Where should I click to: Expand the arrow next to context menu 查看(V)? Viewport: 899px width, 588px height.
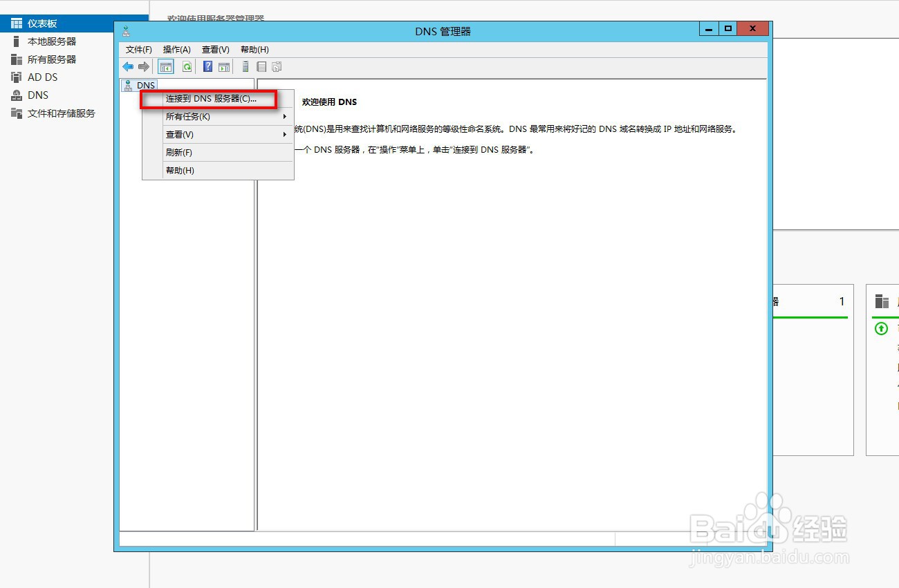coord(285,135)
